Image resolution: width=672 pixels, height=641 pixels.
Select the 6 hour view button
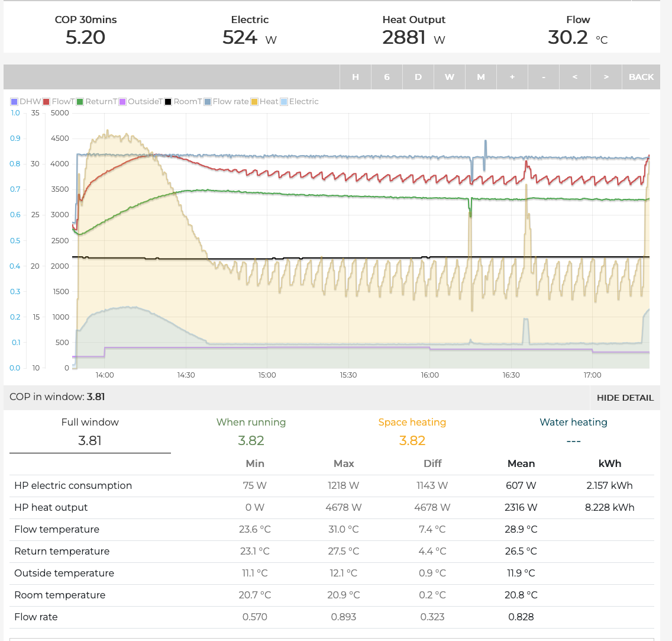pyautogui.click(x=387, y=77)
